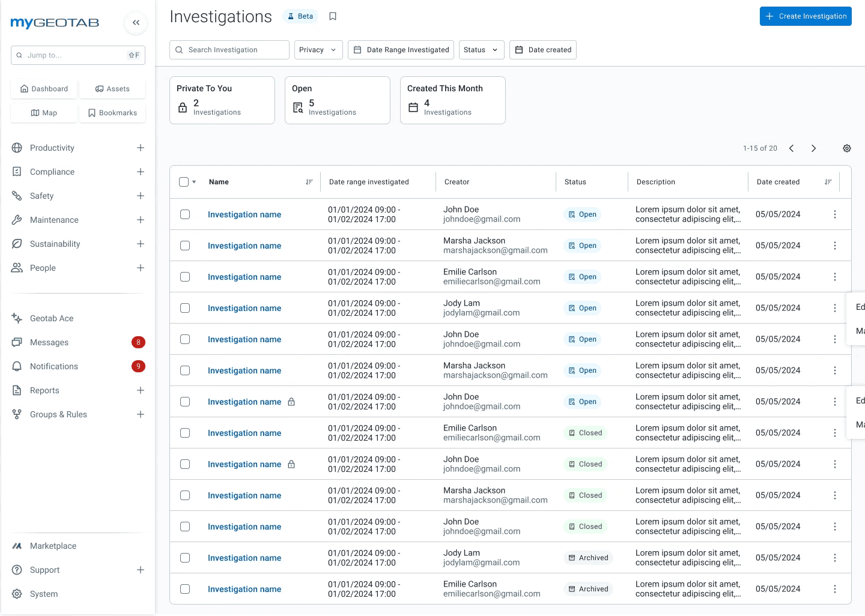Screen dimensions: 865x616
Task: Open Investigation name link in Jody Lam Open row
Action: (x=244, y=308)
